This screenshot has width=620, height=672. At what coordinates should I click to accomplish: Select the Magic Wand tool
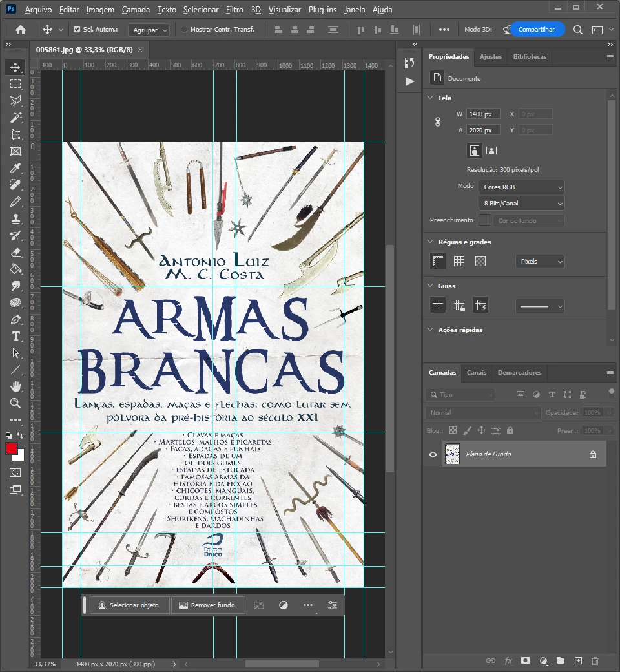point(15,118)
